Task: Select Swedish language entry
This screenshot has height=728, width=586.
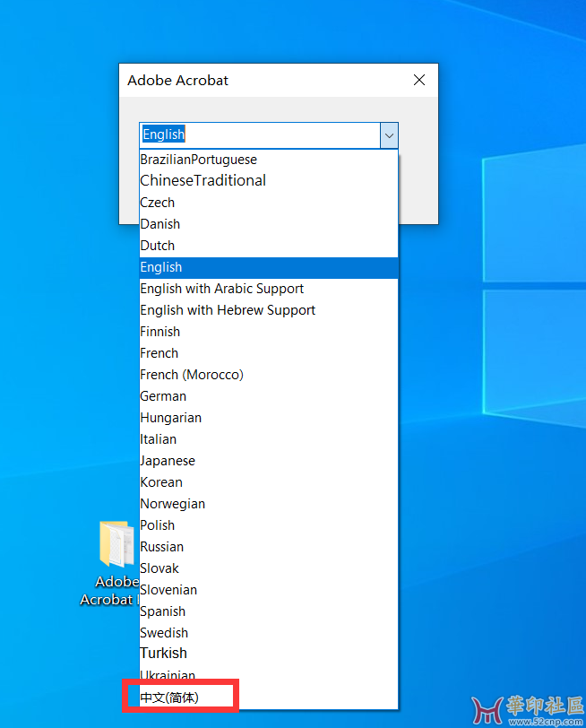Action: click(269, 633)
